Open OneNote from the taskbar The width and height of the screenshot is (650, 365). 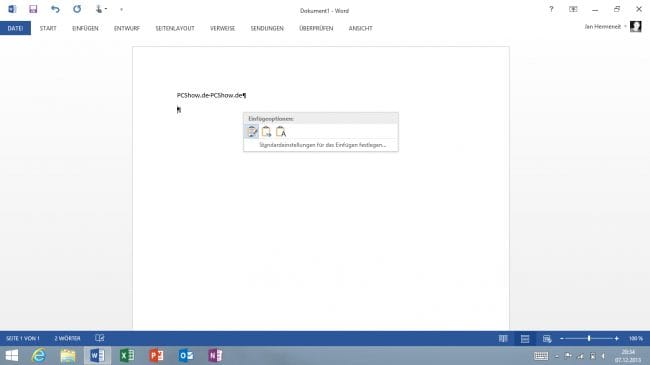(x=215, y=356)
